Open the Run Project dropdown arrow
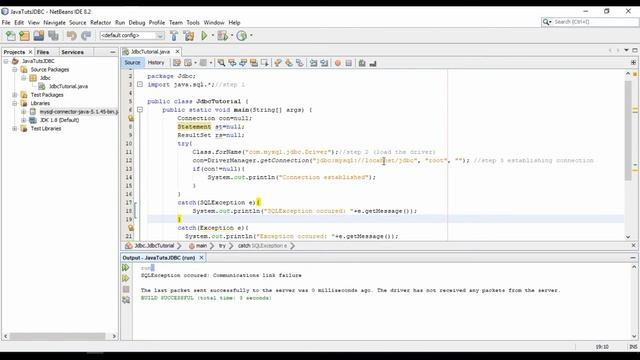 213,36
